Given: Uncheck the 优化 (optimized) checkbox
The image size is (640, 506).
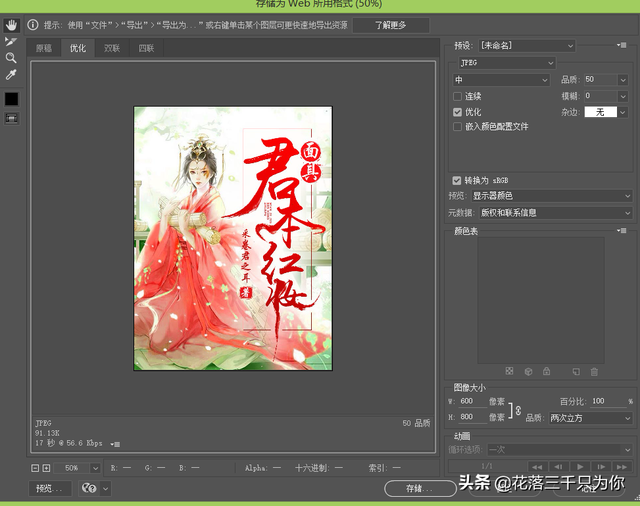Looking at the screenshot, I should tap(458, 112).
